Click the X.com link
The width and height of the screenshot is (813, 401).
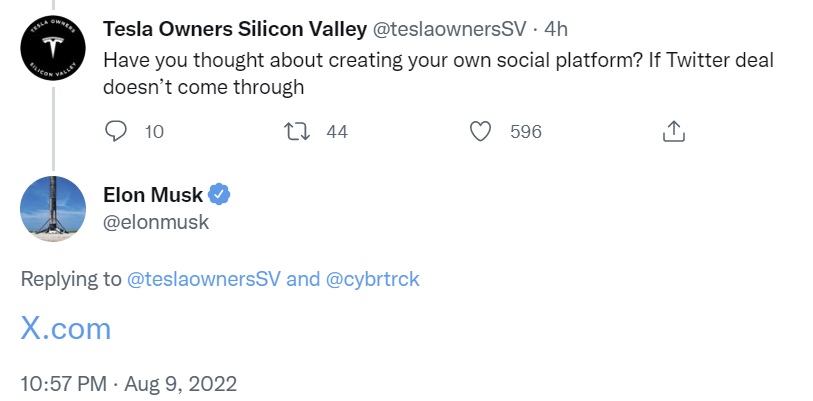66,329
